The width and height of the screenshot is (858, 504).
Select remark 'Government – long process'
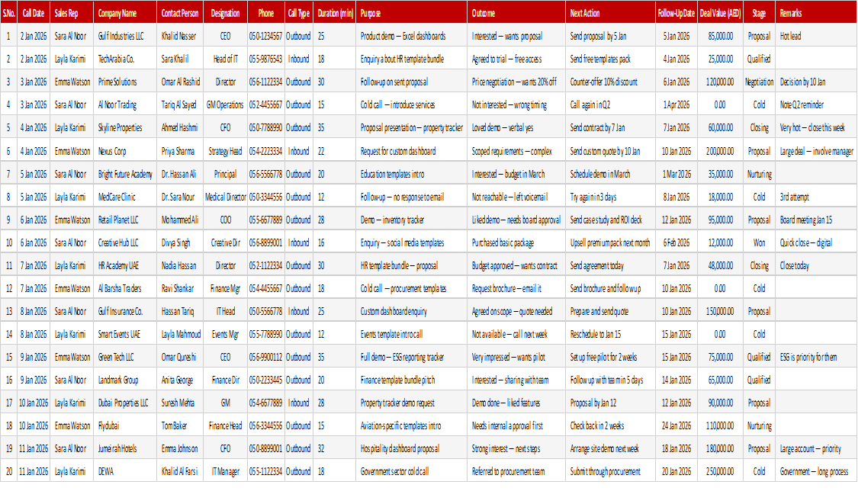[815, 472]
